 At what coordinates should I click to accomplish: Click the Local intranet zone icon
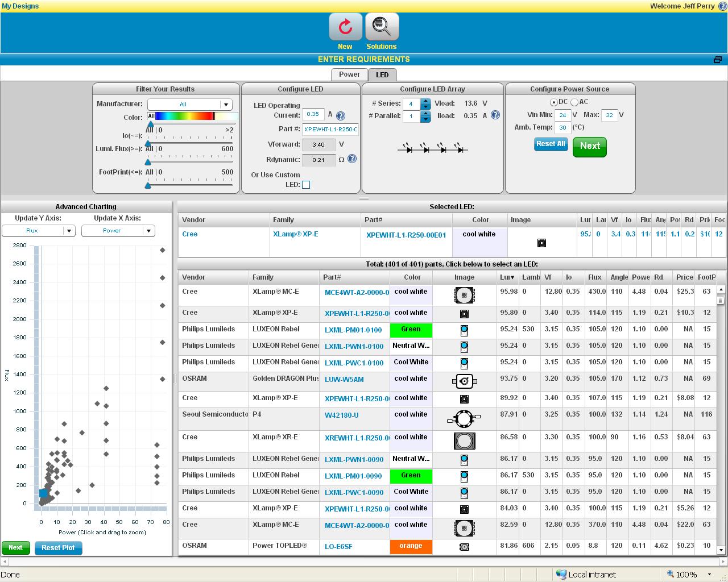coord(561,574)
